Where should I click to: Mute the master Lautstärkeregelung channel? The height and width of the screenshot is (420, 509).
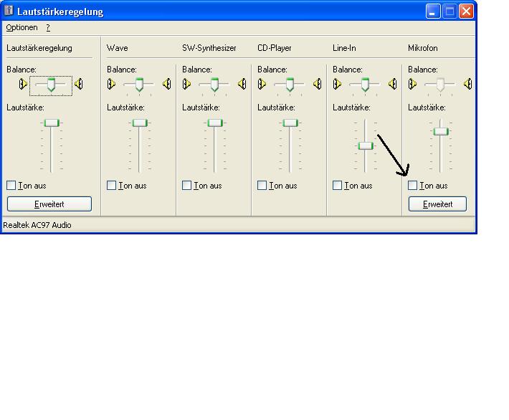tap(11, 186)
